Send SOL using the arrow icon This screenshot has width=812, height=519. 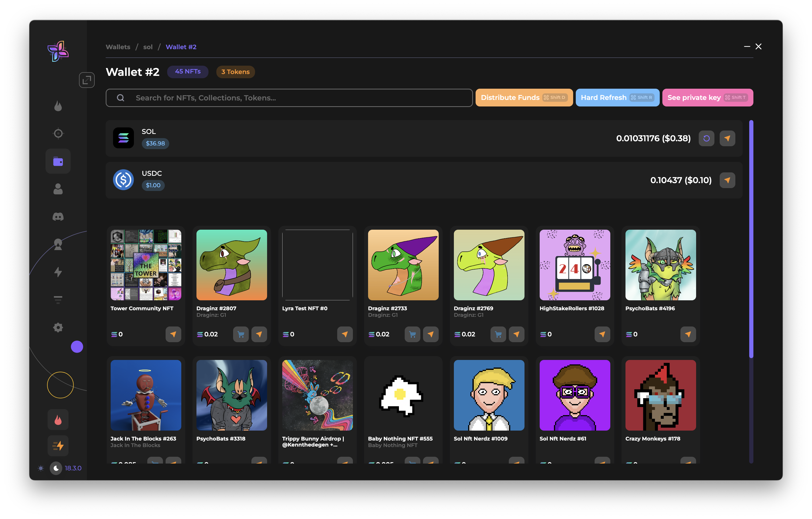pos(727,138)
